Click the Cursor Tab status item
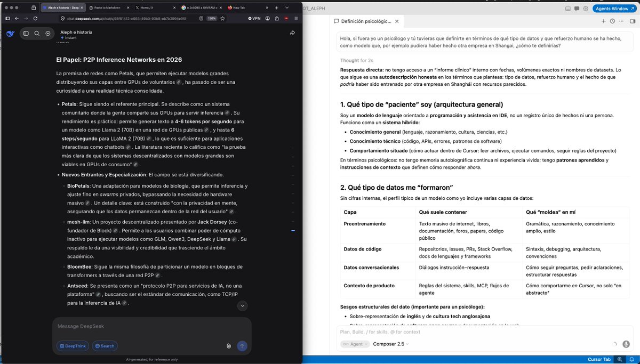The image size is (640, 364). (x=599, y=360)
